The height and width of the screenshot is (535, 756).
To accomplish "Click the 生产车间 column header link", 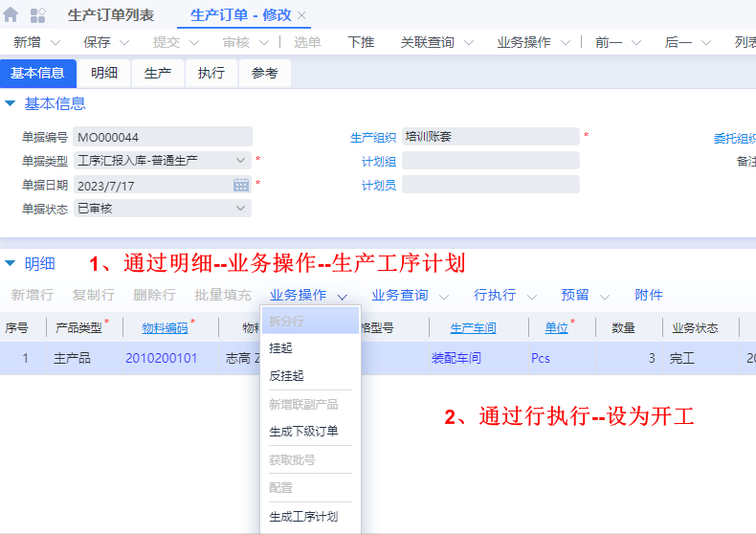I will (473, 328).
